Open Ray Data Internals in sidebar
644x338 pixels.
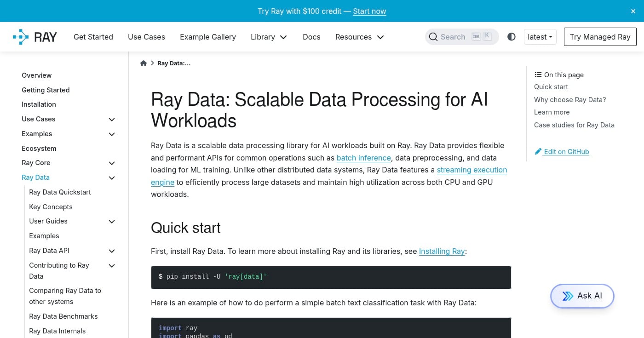pos(57,331)
